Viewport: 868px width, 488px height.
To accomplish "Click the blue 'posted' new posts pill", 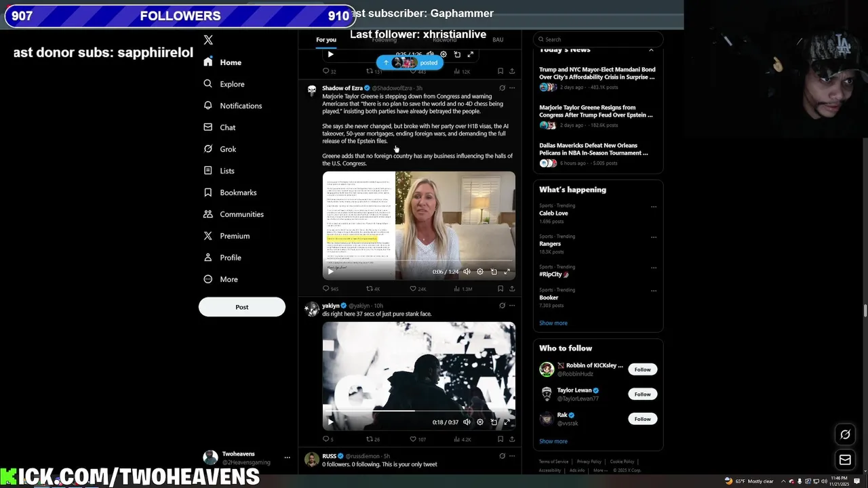I will (409, 62).
